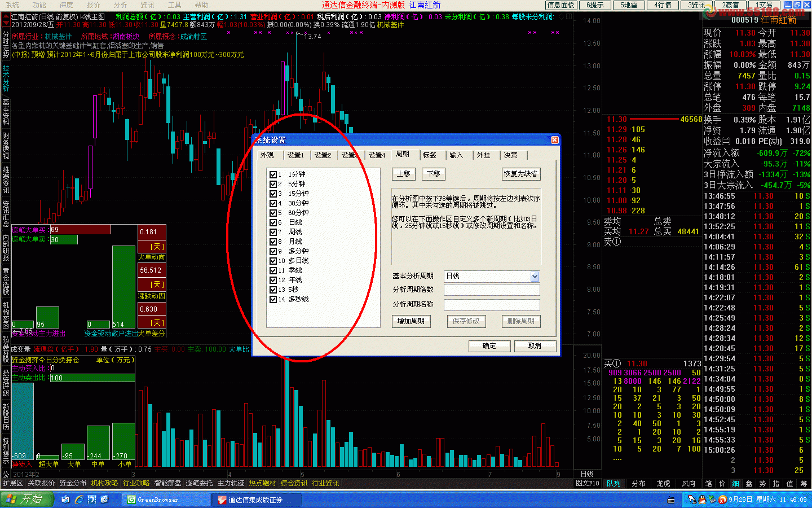The width and height of the screenshot is (812, 508).
Task: Click the 上移 button
Action: 404,174
